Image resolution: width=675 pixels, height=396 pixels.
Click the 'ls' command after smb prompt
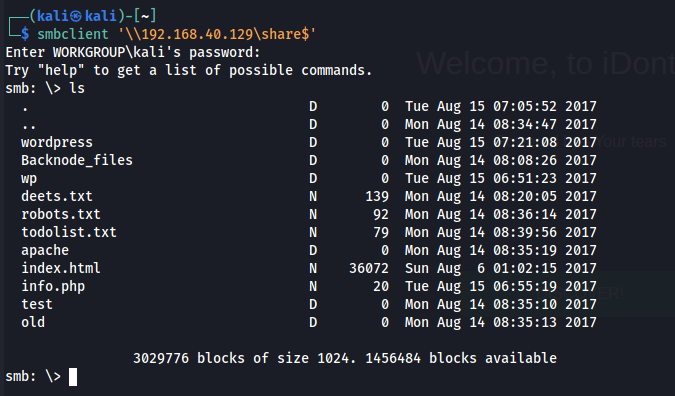click(77, 88)
